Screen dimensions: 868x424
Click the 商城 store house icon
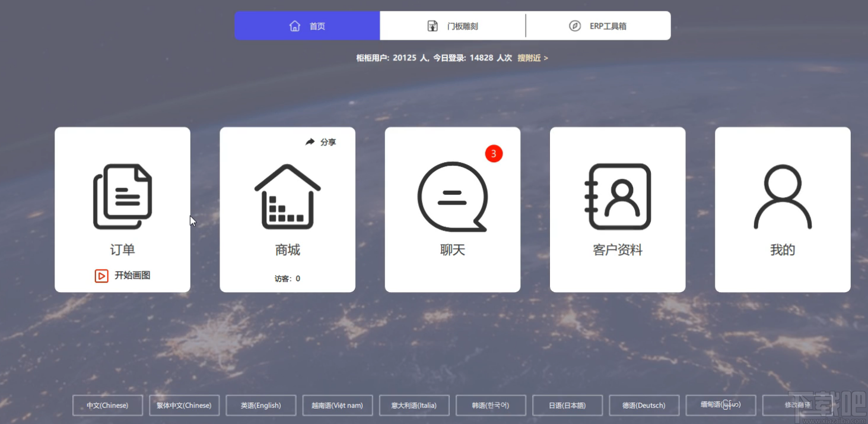287,197
